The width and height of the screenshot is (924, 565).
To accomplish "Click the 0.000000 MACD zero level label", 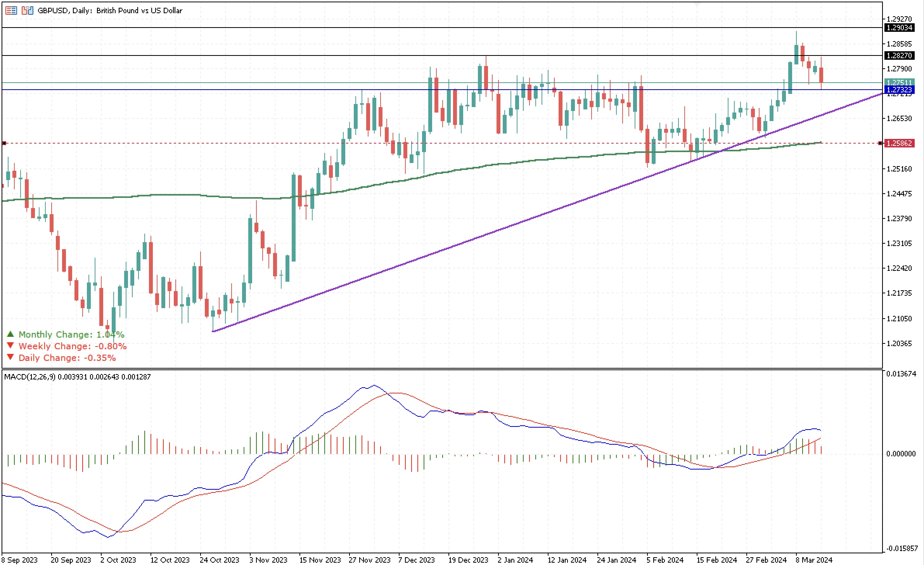I will pyautogui.click(x=901, y=454).
